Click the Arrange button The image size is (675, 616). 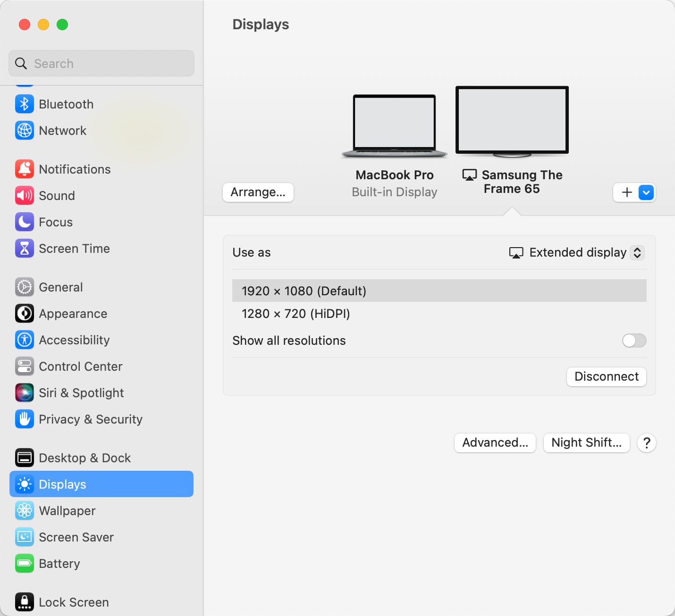[258, 192]
